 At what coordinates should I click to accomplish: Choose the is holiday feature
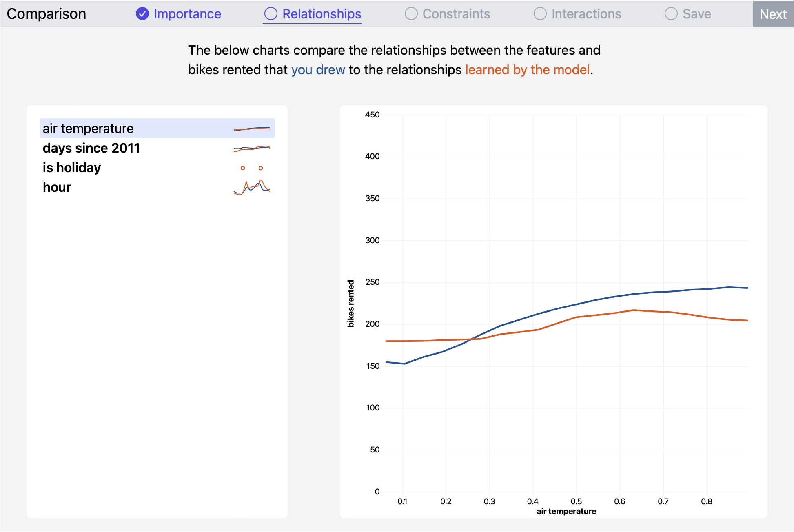[71, 168]
